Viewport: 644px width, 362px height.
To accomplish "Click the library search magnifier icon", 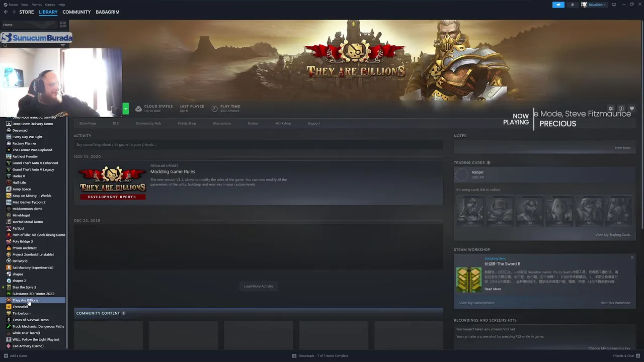I will [x=6, y=46].
